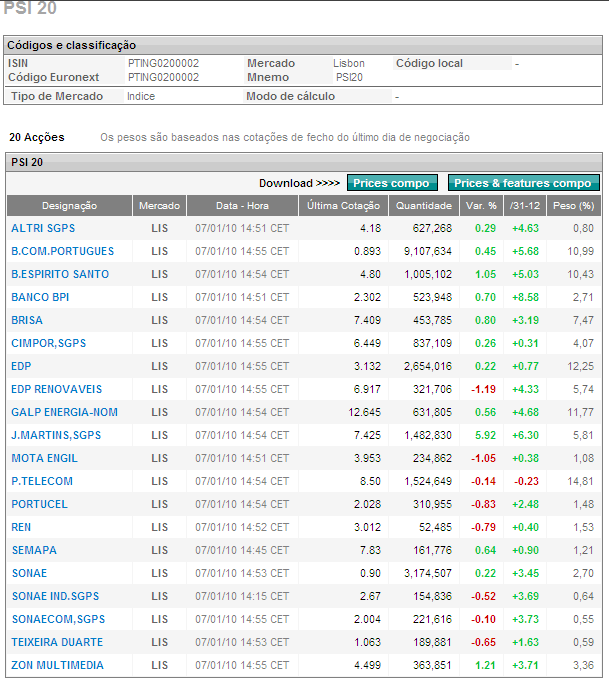Open the SEMAPA link
Image resolution: width=609 pixels, height=686 pixels.
[34, 550]
